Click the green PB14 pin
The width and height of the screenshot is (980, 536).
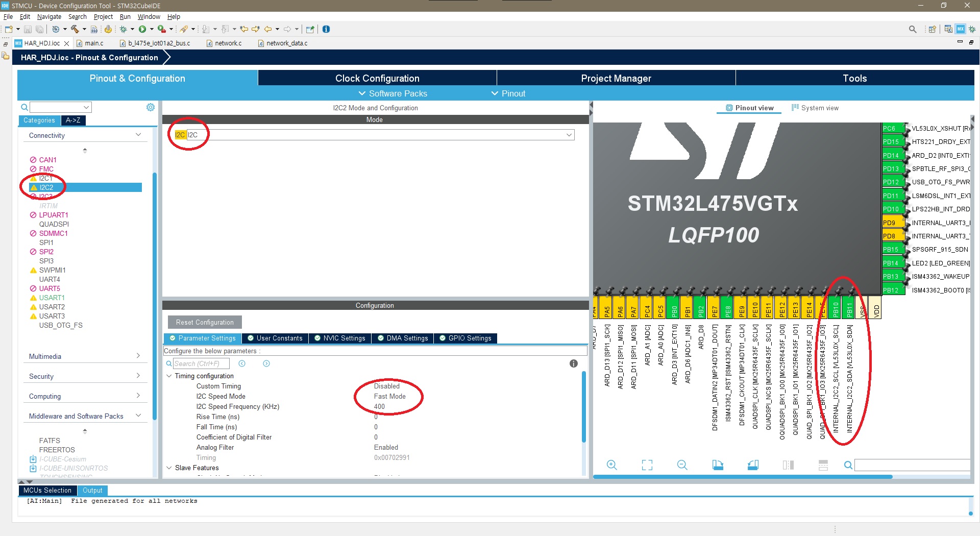coord(893,263)
